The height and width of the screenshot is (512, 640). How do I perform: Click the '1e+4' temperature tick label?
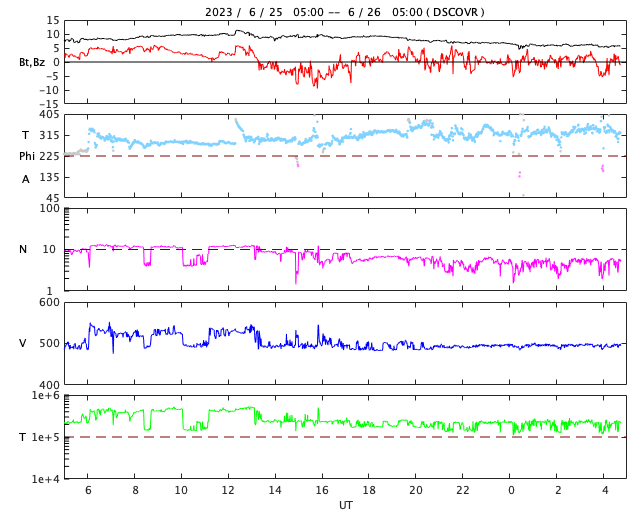(46, 479)
